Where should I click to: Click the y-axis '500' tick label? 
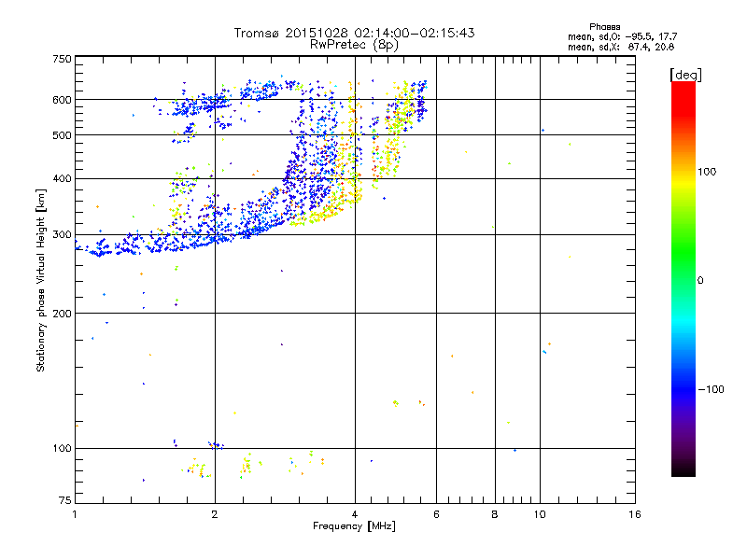[62, 135]
